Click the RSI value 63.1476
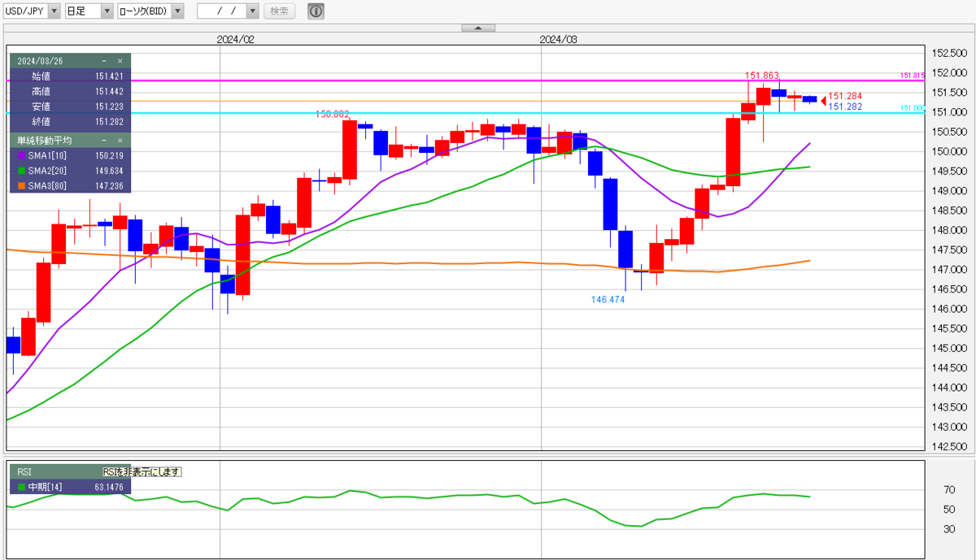This screenshot has width=976, height=560. coord(108,488)
